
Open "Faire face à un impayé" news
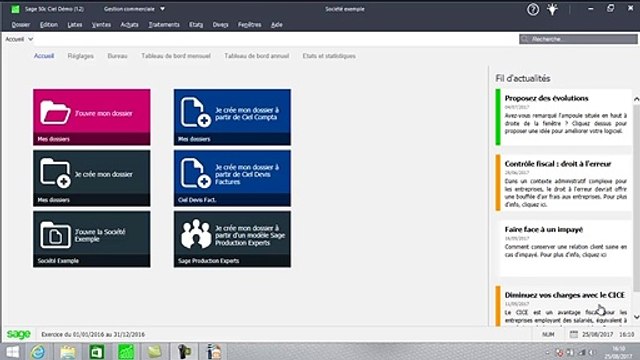(564, 249)
